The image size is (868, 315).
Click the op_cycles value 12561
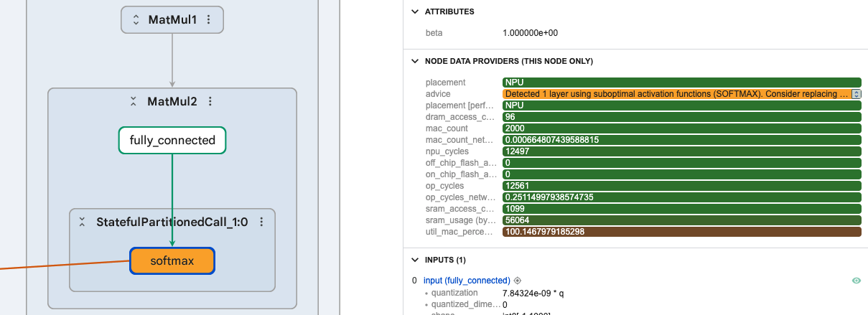tap(682, 186)
